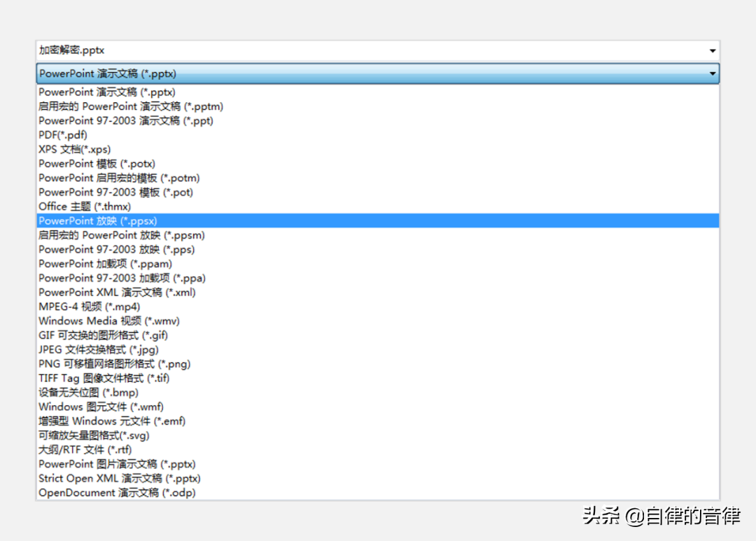Screen dimensions: 756x541
Task: Collapse the save type dropdown arrow
Action: (713, 73)
